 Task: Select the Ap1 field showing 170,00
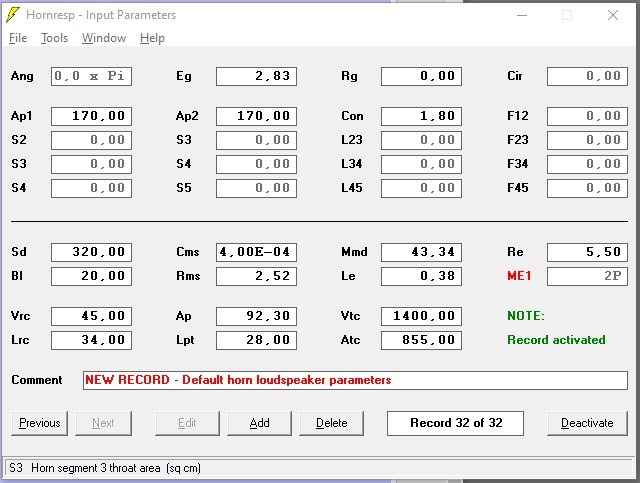[x=91, y=116]
